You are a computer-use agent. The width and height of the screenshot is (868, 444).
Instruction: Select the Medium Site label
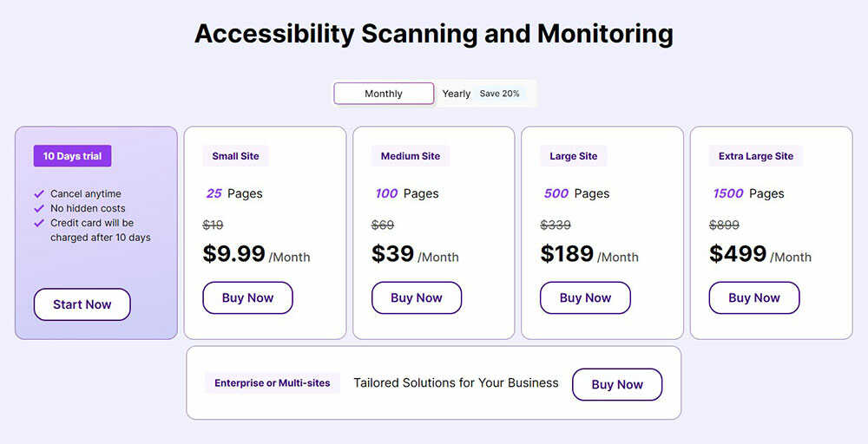coord(411,156)
